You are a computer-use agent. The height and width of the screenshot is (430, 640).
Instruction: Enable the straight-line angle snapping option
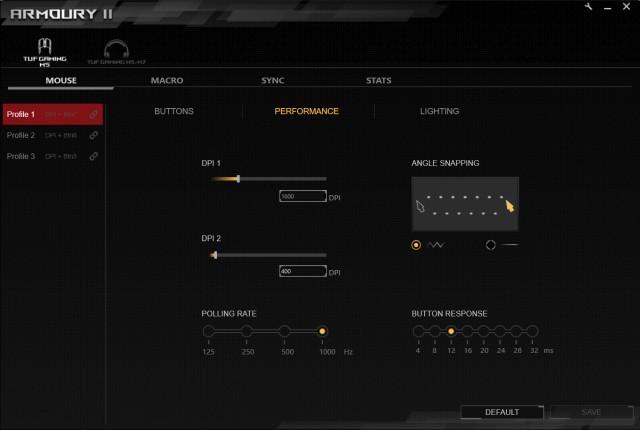coord(491,244)
